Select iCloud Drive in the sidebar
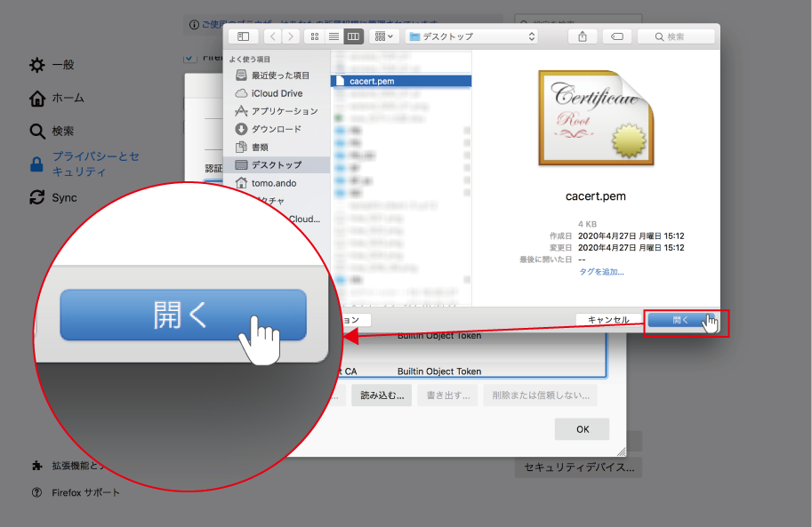The image size is (812, 527). point(277,93)
